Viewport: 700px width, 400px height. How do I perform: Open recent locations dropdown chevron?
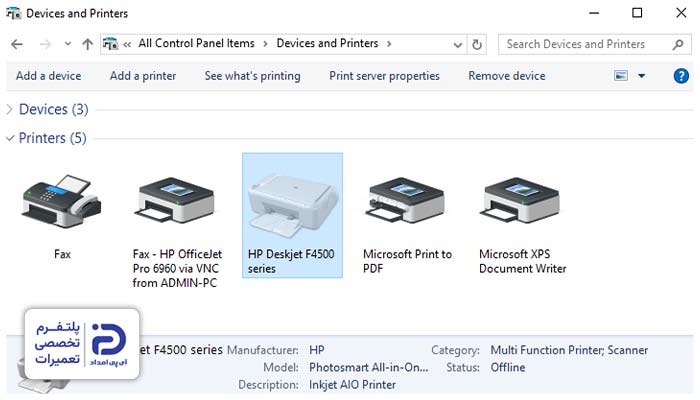point(67,44)
